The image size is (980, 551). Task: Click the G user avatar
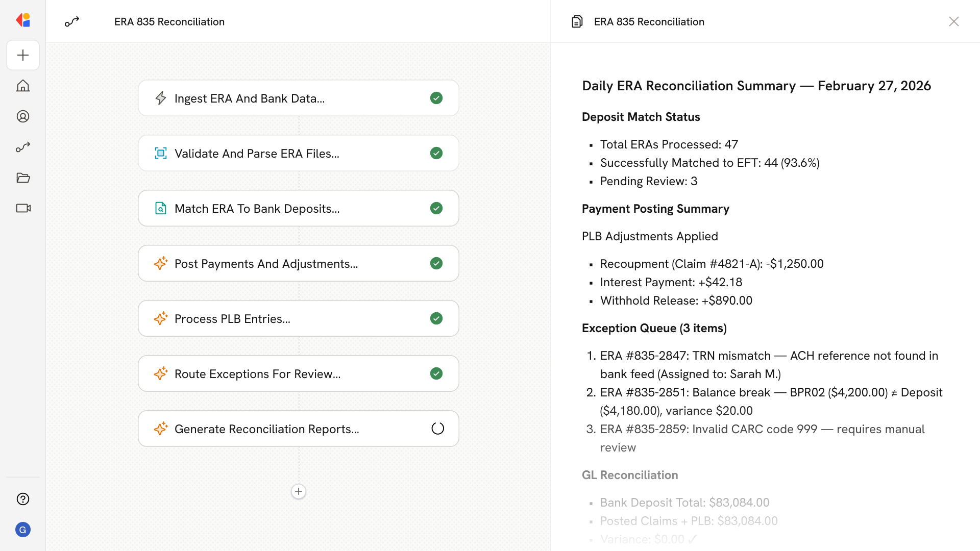tap(23, 530)
